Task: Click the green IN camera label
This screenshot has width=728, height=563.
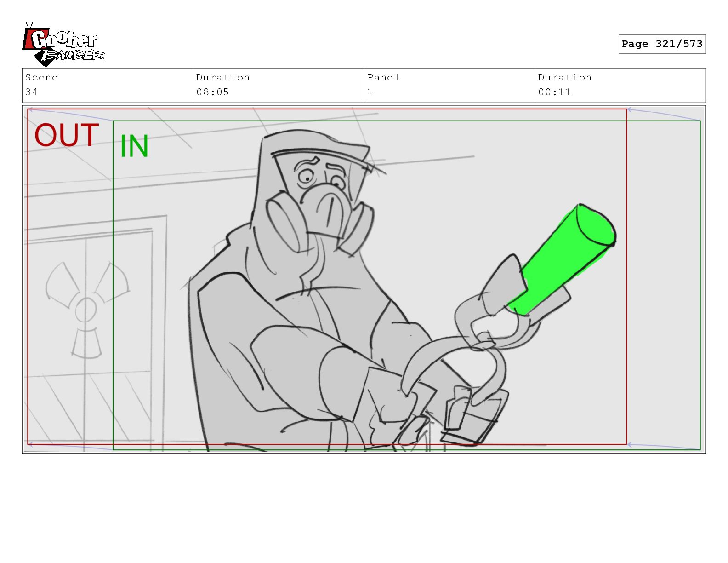Action: pos(134,146)
